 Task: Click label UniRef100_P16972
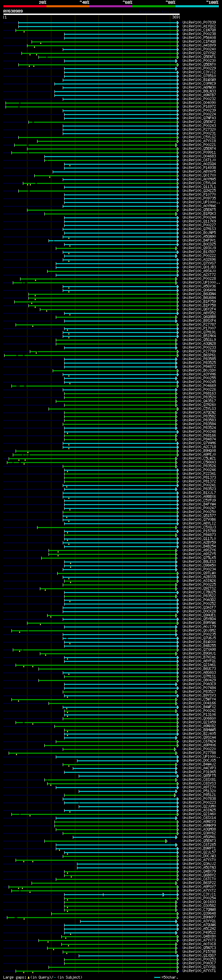point(199,106)
